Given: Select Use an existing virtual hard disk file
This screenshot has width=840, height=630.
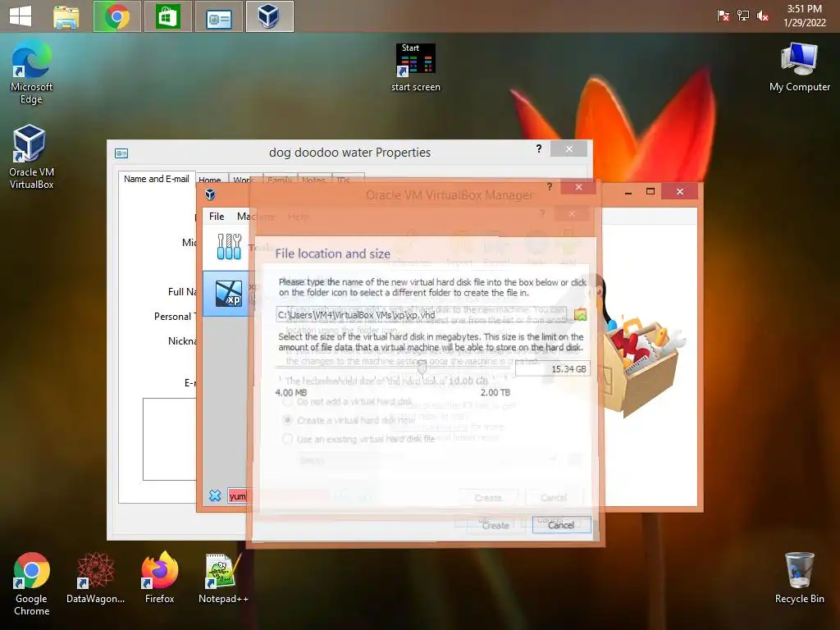Looking at the screenshot, I should click(x=359, y=439).
